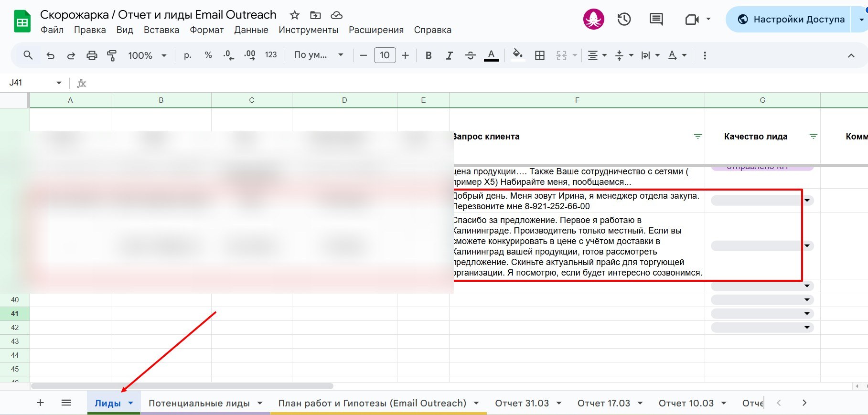
Task: Star this spreadsheet document
Action: (x=295, y=15)
